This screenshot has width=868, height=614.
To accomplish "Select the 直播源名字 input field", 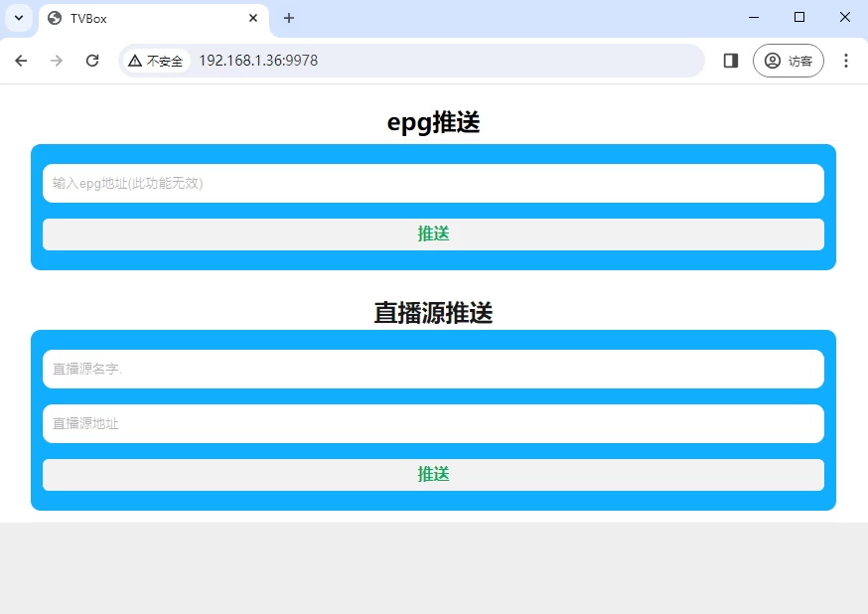I will pyautogui.click(x=433, y=369).
